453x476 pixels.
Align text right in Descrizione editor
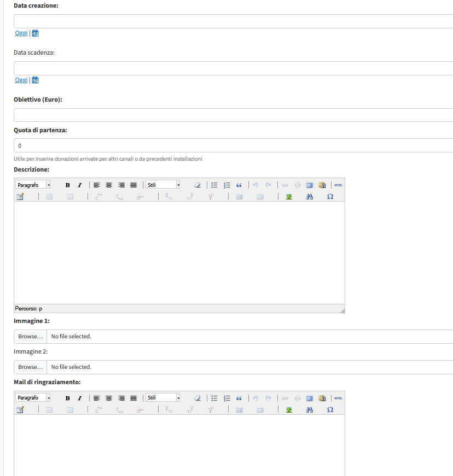click(x=121, y=185)
